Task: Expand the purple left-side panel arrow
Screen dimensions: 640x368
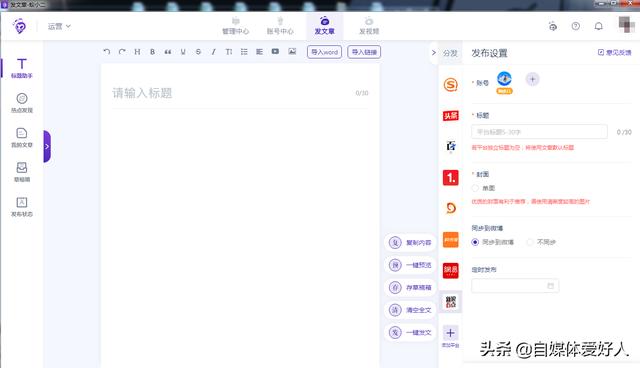Action: tap(47, 146)
